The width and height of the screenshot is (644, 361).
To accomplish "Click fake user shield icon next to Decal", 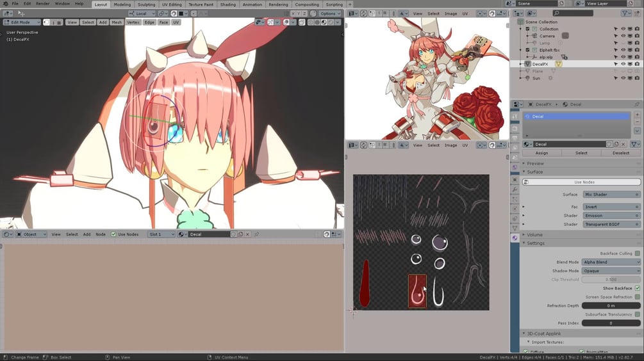I will (609, 144).
